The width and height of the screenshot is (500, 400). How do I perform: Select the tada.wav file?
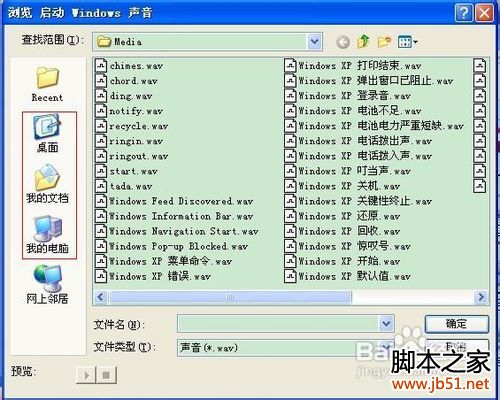(124, 186)
